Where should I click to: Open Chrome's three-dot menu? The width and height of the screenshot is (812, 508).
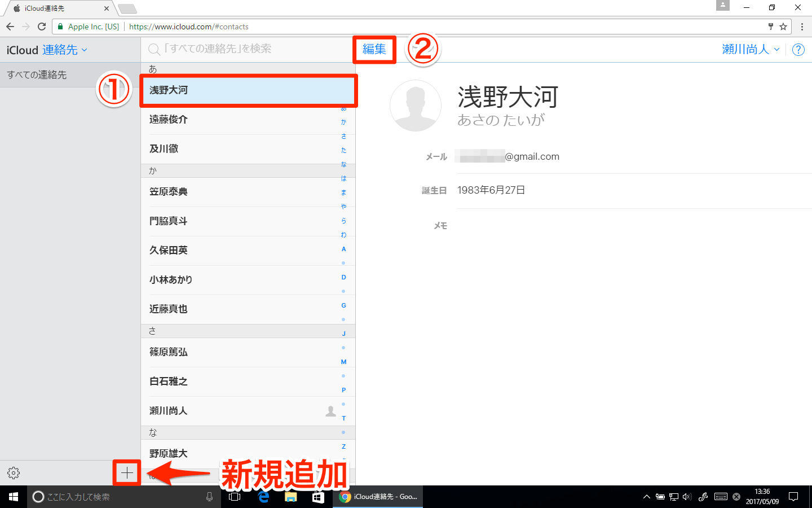[x=802, y=27]
